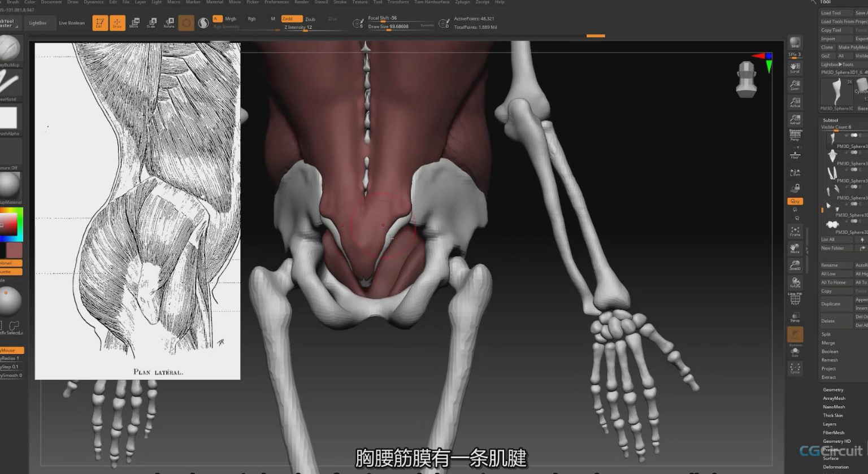Open the Preferences menu
This screenshot has width=868, height=474.
[x=276, y=2]
